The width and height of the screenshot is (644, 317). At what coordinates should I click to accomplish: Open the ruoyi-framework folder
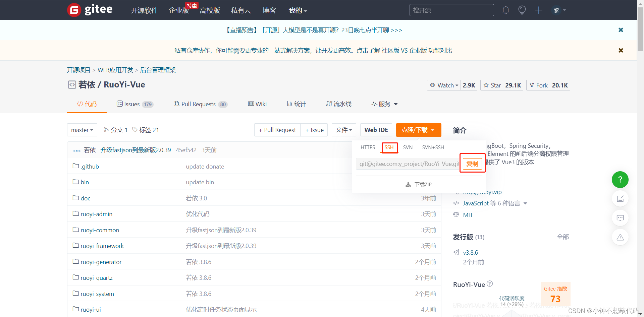(102, 246)
